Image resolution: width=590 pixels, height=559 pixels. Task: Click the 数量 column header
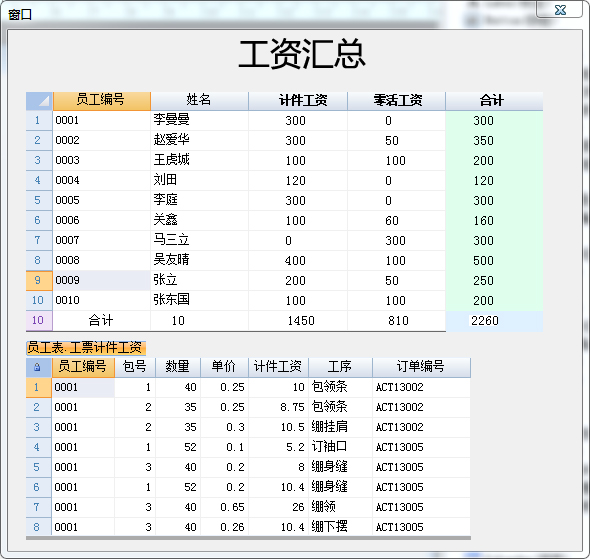[x=178, y=367]
